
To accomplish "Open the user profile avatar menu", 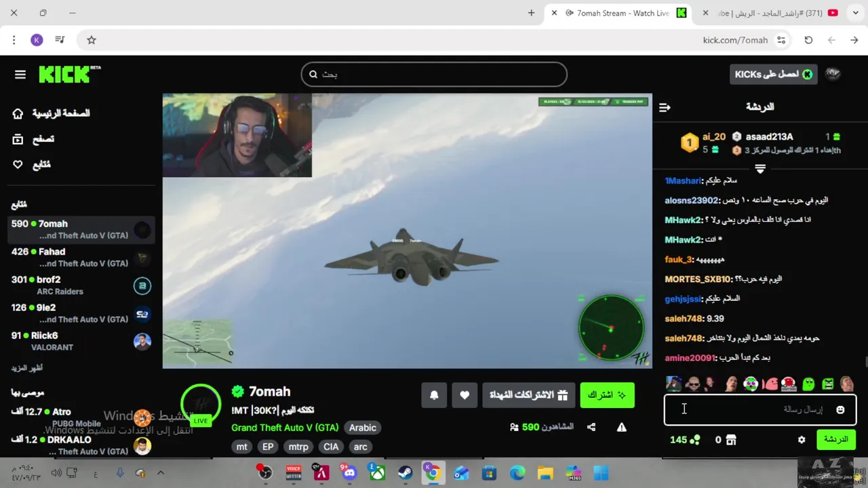I will 833,74.
